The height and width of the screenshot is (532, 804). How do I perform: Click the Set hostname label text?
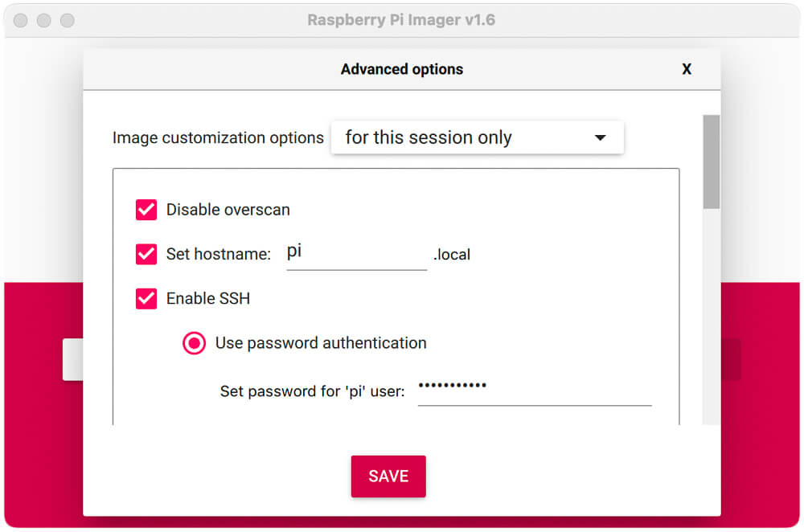coord(219,254)
